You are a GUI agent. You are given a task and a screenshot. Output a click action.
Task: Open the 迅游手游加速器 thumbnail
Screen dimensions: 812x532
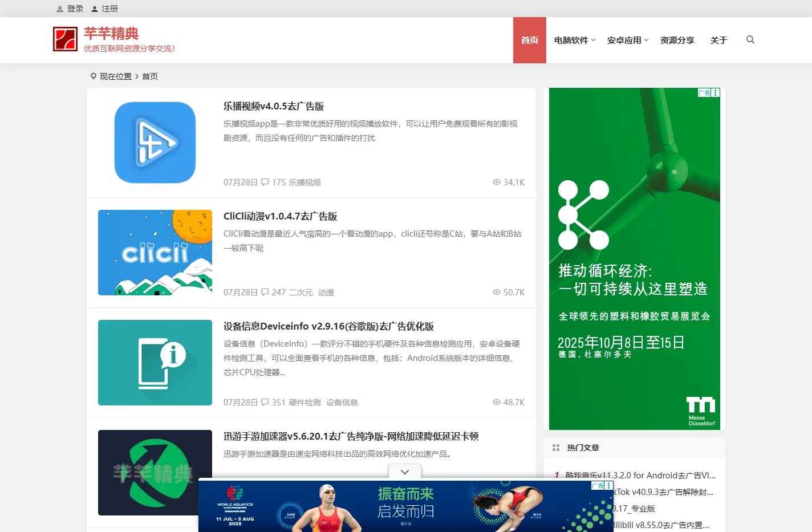(155, 473)
